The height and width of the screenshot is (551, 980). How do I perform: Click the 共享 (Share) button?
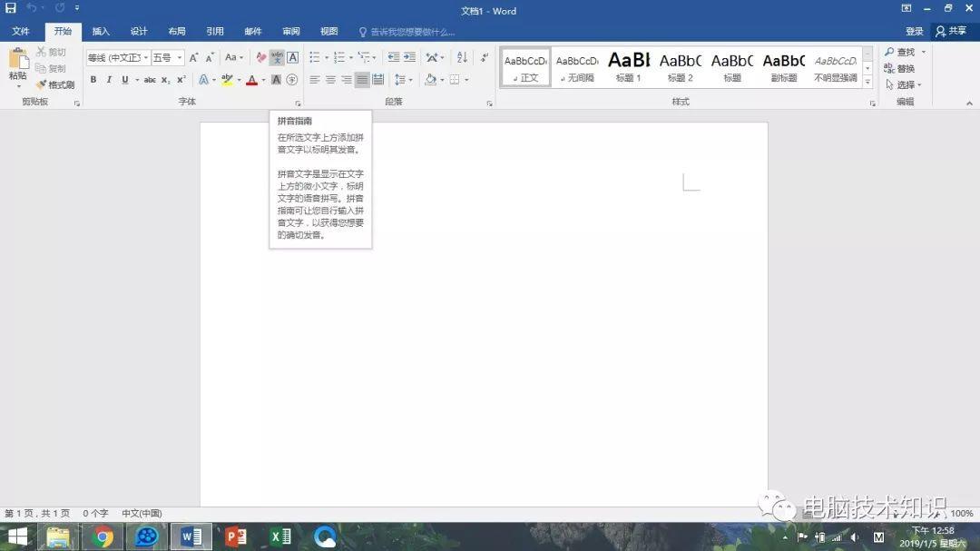point(951,31)
